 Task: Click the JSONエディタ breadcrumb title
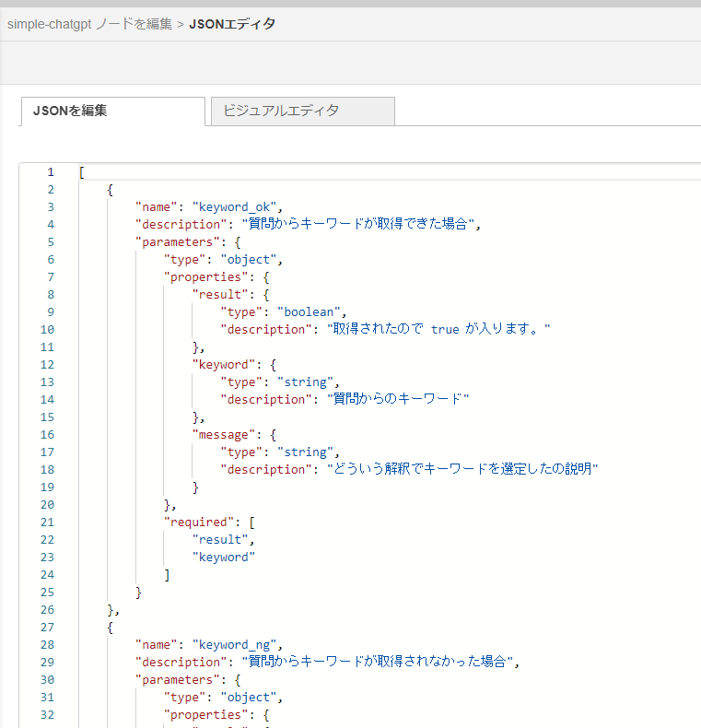click(232, 24)
